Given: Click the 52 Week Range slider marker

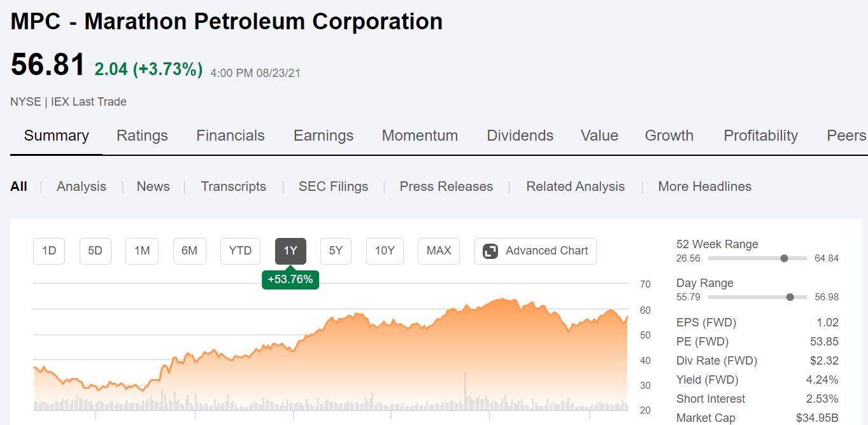Looking at the screenshot, I should click(783, 258).
